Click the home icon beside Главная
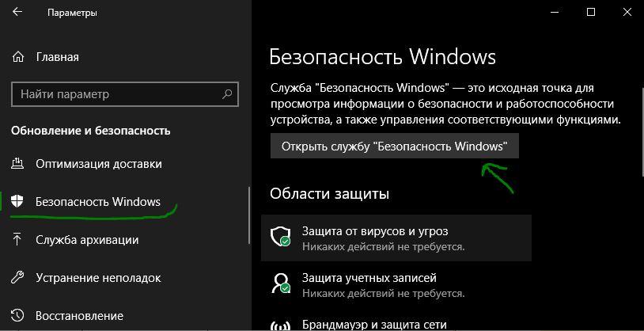Viewport: 644px width, 331px height. coord(17,56)
